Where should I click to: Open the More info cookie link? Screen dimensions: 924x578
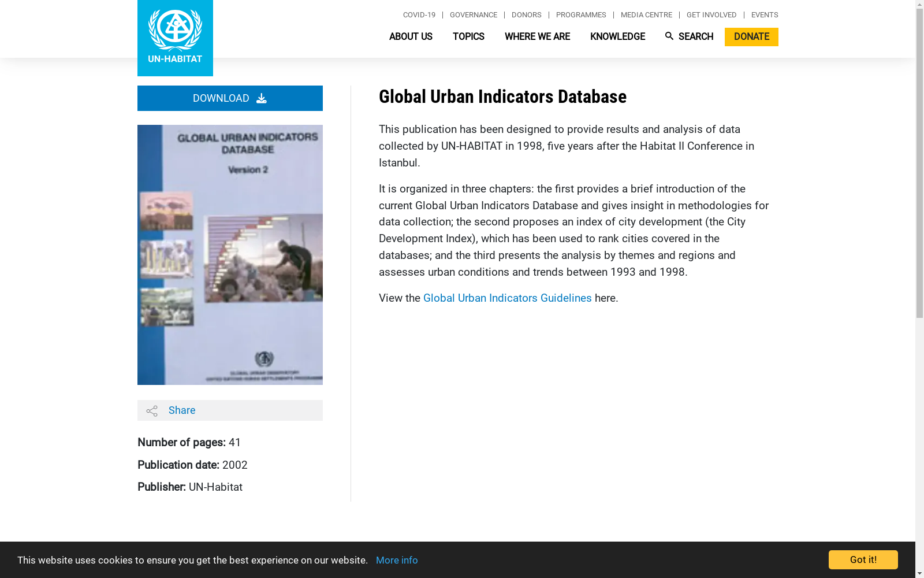click(x=397, y=560)
